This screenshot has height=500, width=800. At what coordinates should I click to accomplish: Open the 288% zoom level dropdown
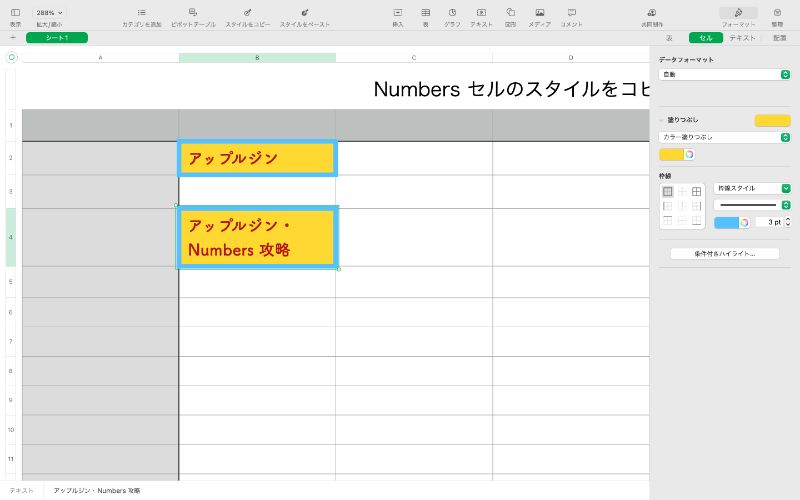pyautogui.click(x=49, y=12)
